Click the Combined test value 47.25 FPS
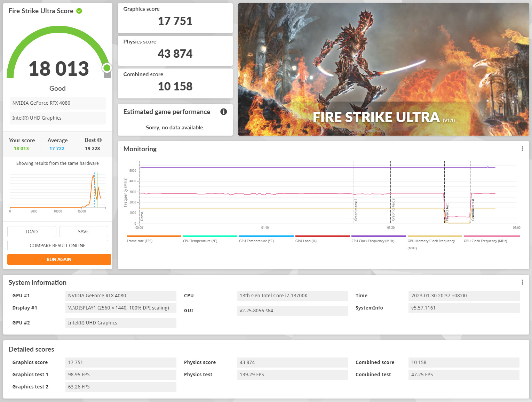Image resolution: width=532 pixels, height=402 pixels. [x=464, y=375]
